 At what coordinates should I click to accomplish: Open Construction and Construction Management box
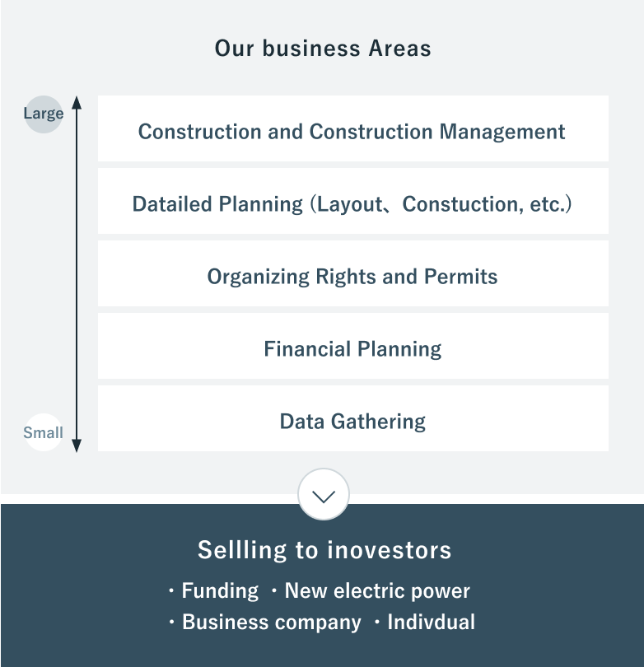tap(353, 128)
